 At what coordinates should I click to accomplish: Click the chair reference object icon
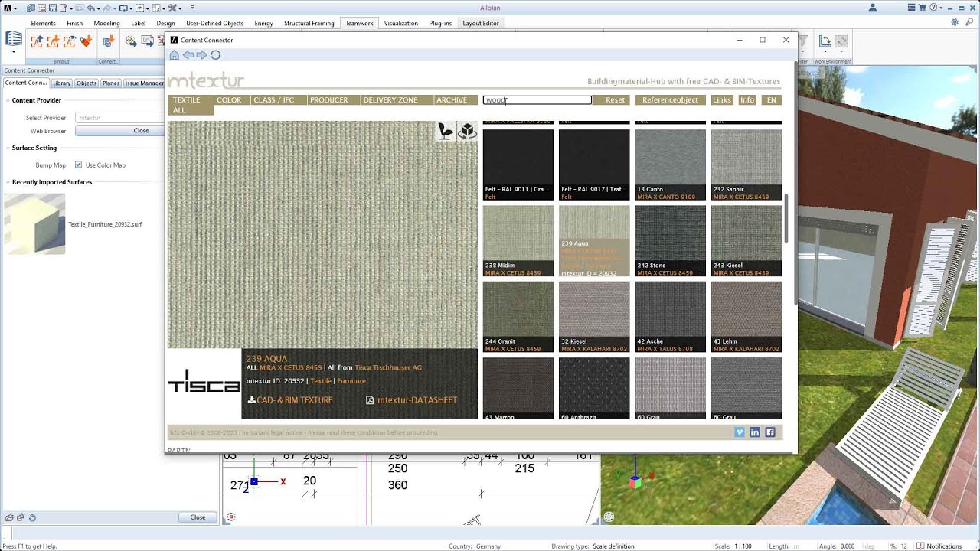coord(446,132)
